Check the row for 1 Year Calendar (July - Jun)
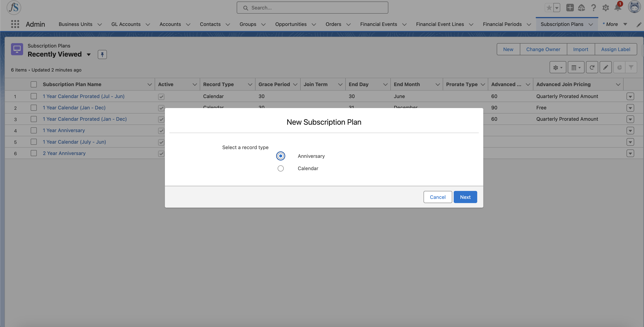644x327 pixels. pos(34,142)
